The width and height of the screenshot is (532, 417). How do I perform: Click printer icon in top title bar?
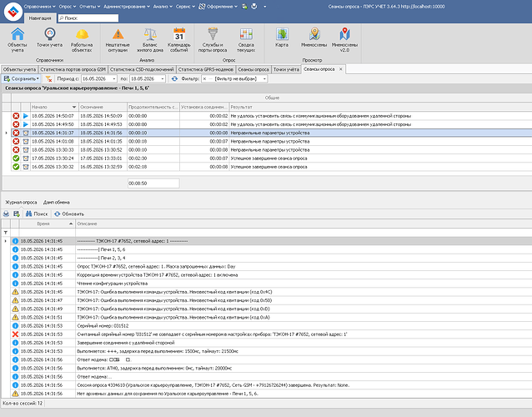[254, 7]
